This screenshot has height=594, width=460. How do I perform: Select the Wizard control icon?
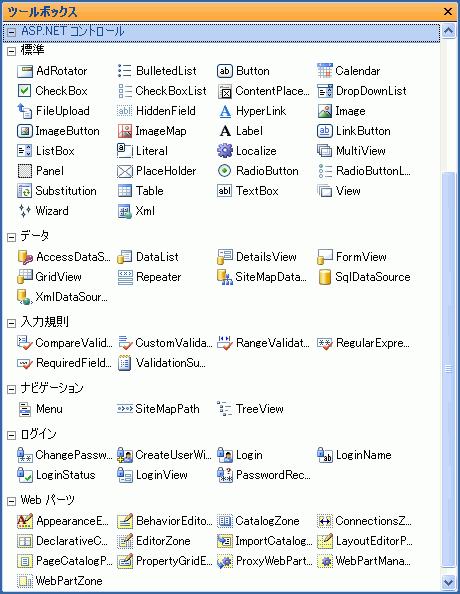(25, 211)
